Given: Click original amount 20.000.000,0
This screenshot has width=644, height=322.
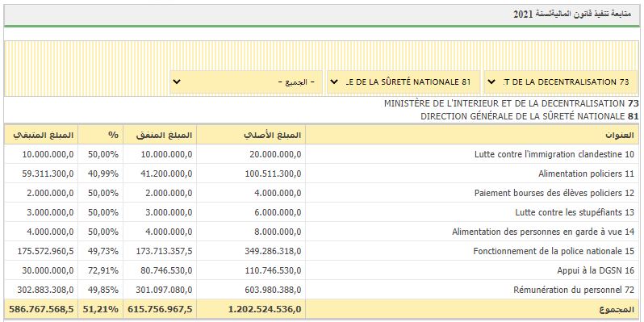Looking at the screenshot, I should coord(275,154).
